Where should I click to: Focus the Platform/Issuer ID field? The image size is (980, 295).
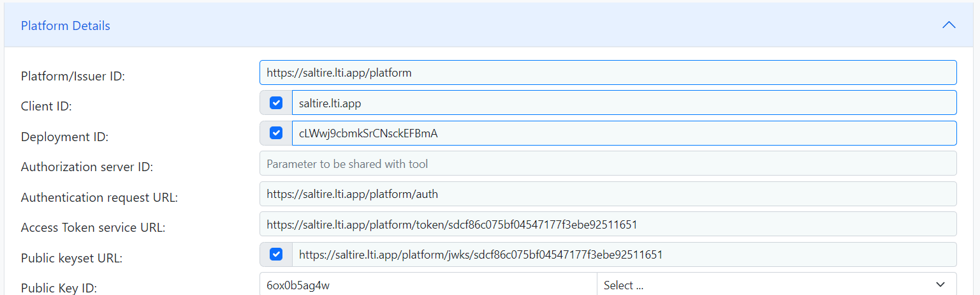608,73
